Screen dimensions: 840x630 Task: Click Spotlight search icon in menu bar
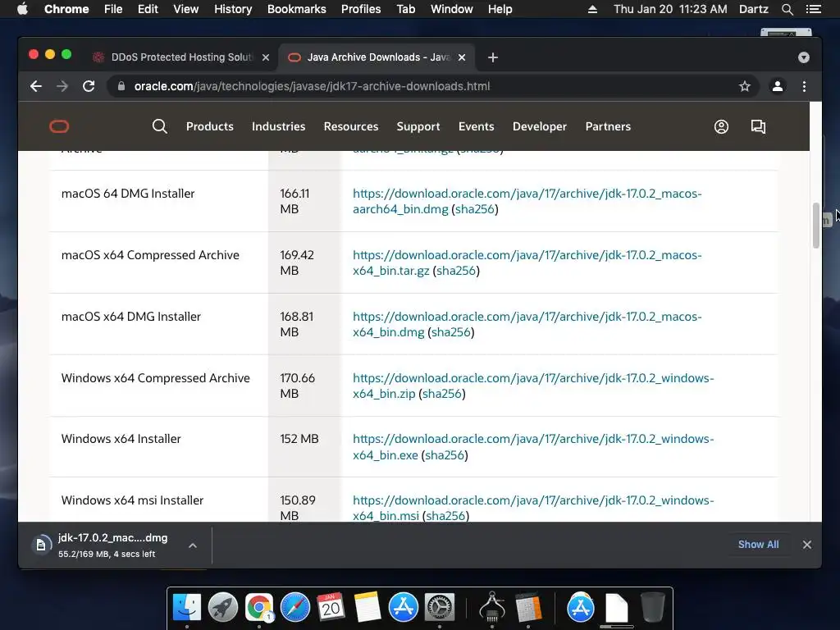[x=787, y=9]
